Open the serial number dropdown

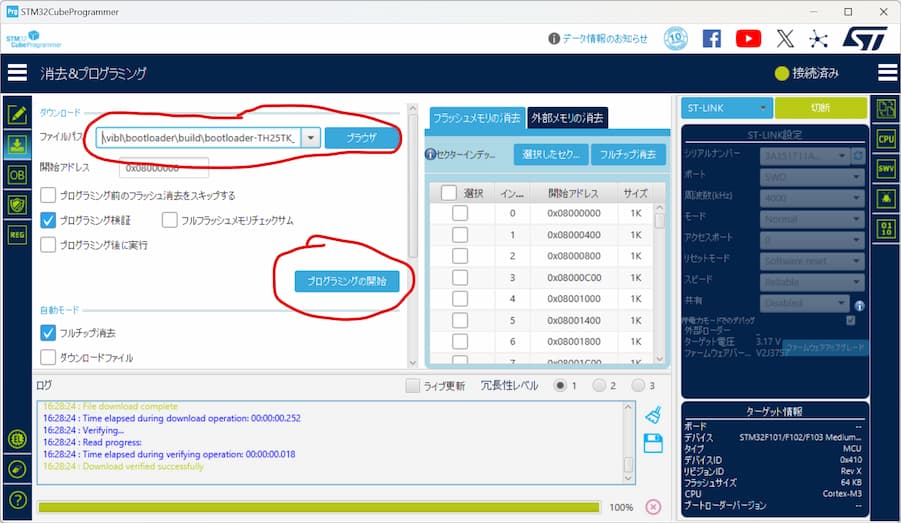coord(805,156)
